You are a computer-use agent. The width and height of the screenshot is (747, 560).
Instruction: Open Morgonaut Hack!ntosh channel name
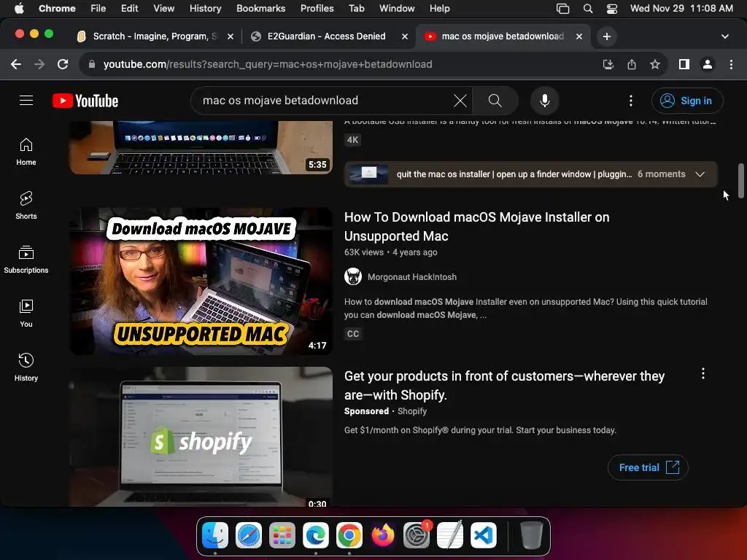411,277
